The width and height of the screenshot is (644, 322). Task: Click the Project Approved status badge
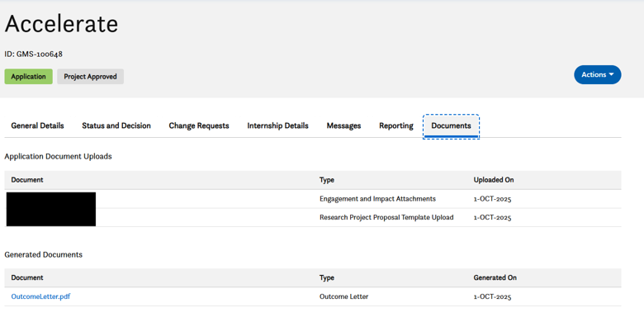[x=90, y=77]
